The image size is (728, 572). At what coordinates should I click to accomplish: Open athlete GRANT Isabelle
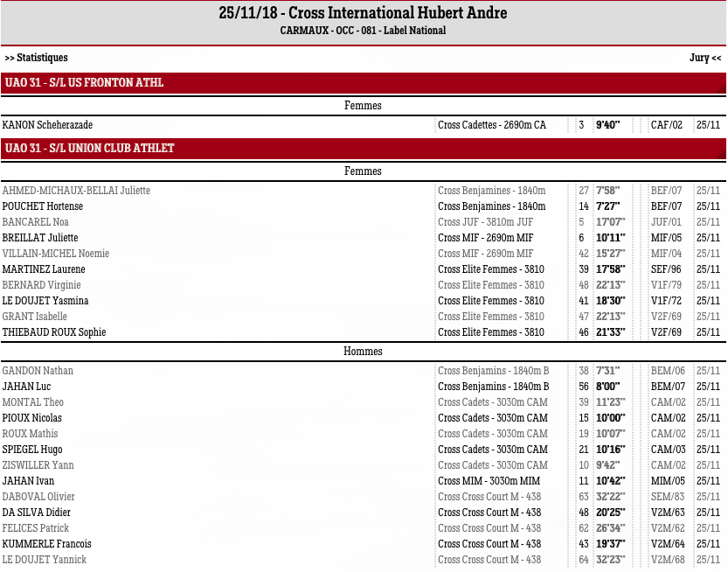[34, 317]
